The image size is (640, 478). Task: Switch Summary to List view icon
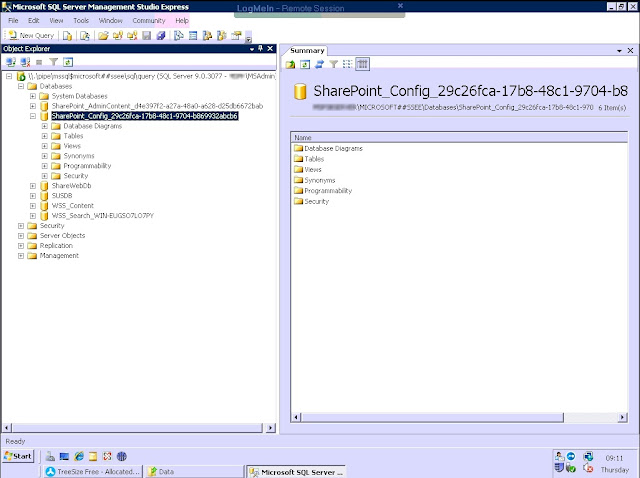(x=347, y=64)
